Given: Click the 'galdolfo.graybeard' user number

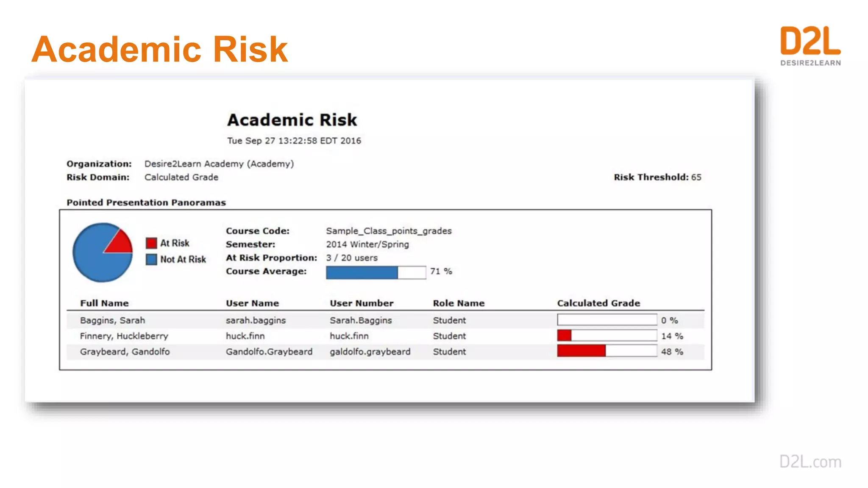Looking at the screenshot, I should tap(370, 352).
